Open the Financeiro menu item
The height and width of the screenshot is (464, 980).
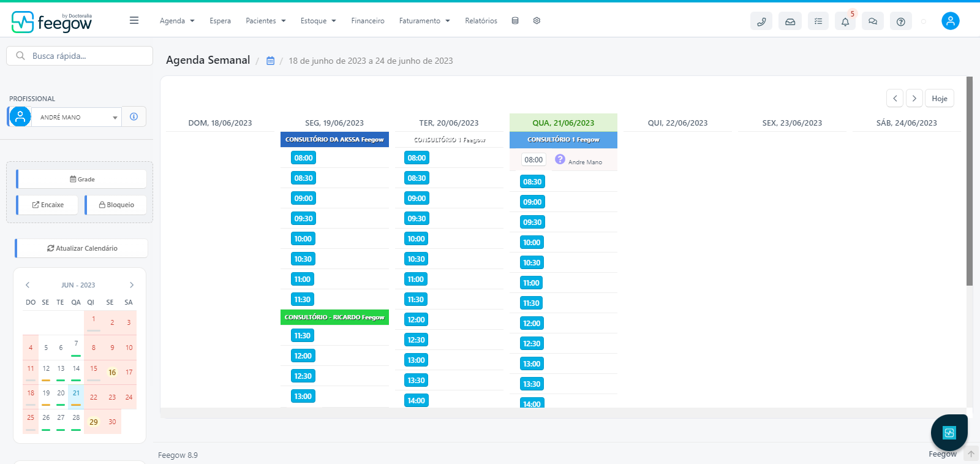(x=367, y=21)
